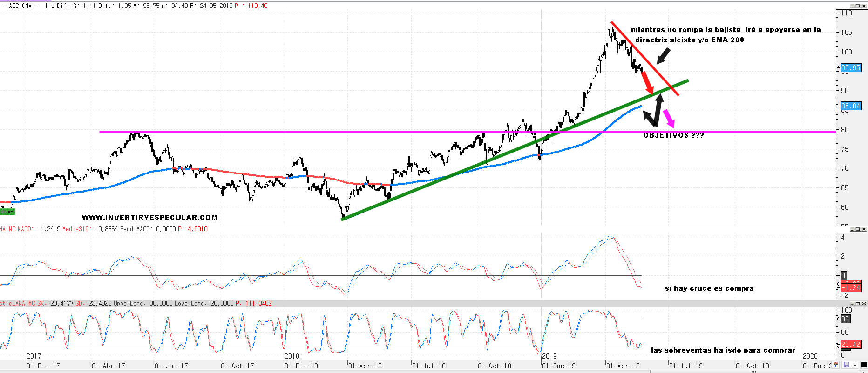Maximize the stochastic indicator panel
This screenshot has height=373, width=868.
coord(858,304)
